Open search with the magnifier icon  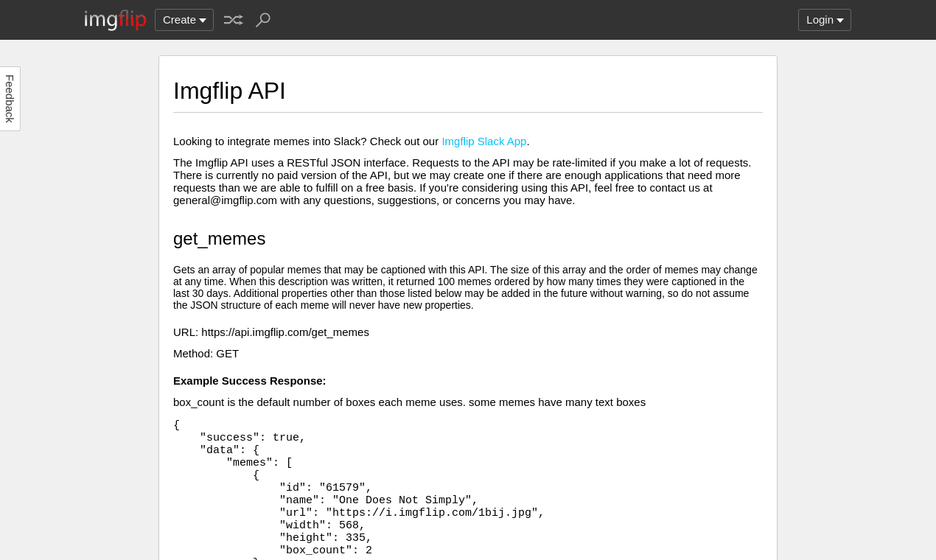click(263, 20)
